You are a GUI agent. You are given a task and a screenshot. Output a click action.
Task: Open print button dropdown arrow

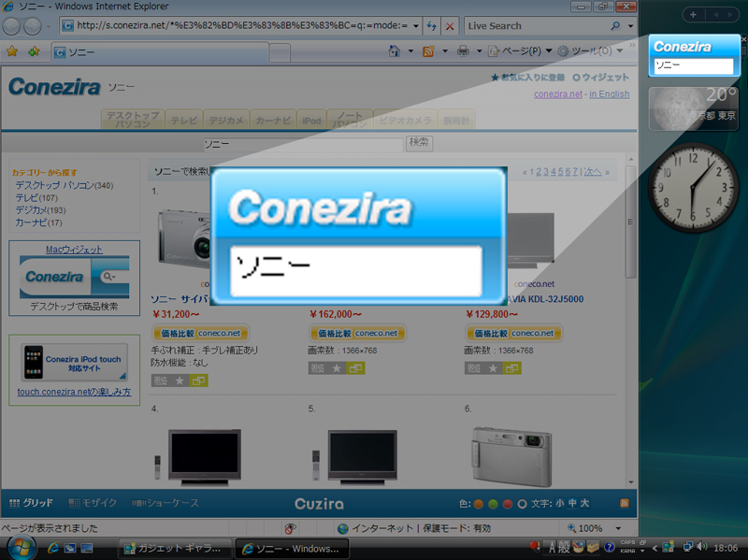pos(479,51)
